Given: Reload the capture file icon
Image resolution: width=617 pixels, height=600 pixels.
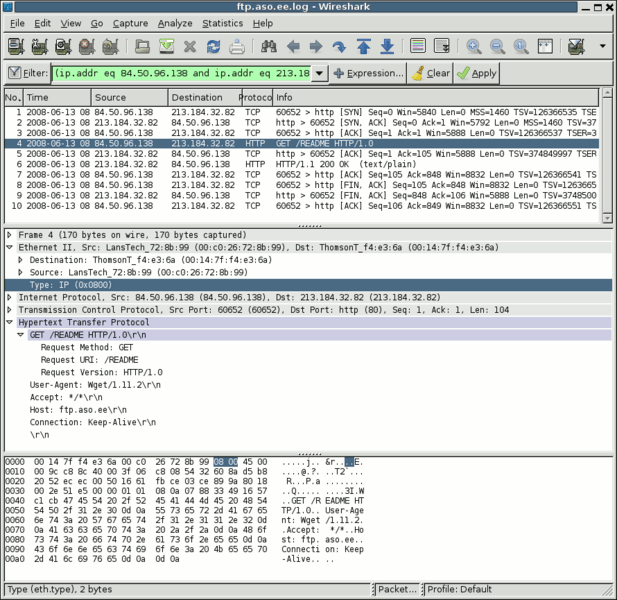Looking at the screenshot, I should coord(214,46).
